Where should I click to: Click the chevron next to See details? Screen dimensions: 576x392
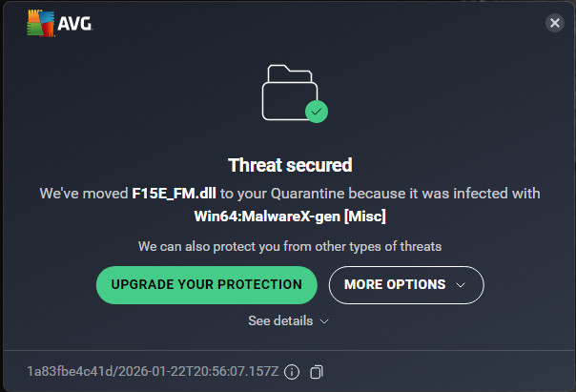324,321
